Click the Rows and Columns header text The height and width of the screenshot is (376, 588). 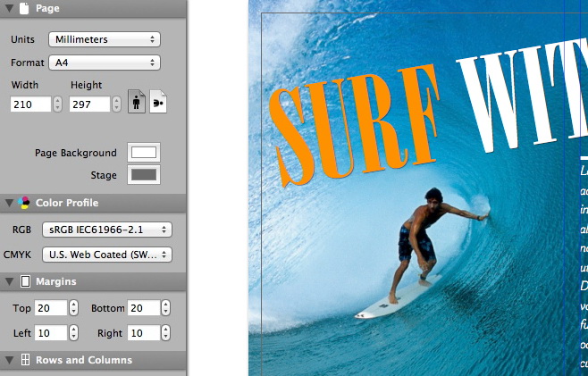(x=84, y=360)
